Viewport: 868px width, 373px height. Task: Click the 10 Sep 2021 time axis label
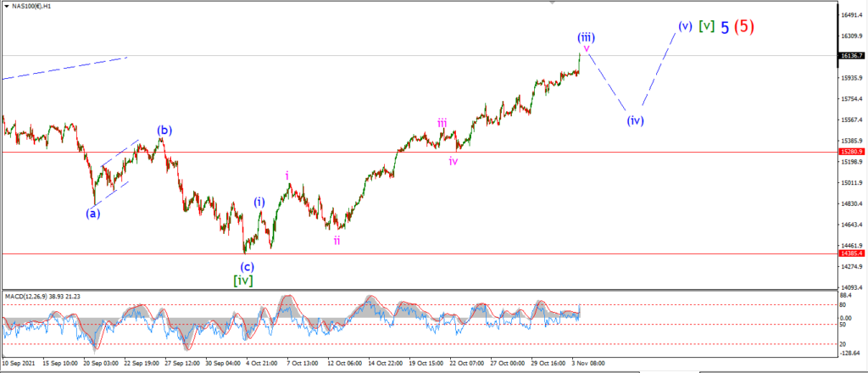coord(17,364)
